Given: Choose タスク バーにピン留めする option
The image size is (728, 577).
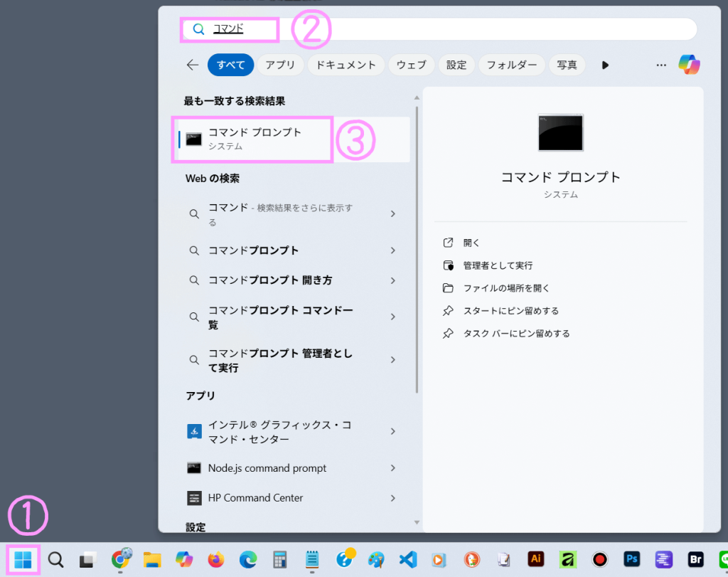Looking at the screenshot, I should pyautogui.click(x=516, y=333).
